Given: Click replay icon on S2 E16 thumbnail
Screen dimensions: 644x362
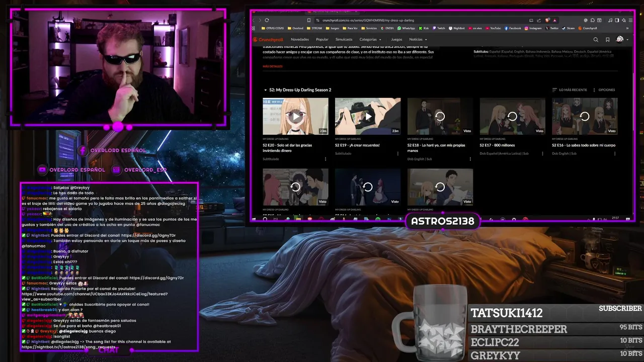Looking at the screenshot, I should [585, 117].
